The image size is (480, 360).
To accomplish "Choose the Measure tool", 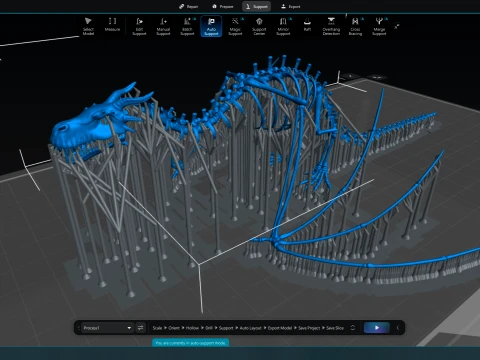I will click(112, 25).
